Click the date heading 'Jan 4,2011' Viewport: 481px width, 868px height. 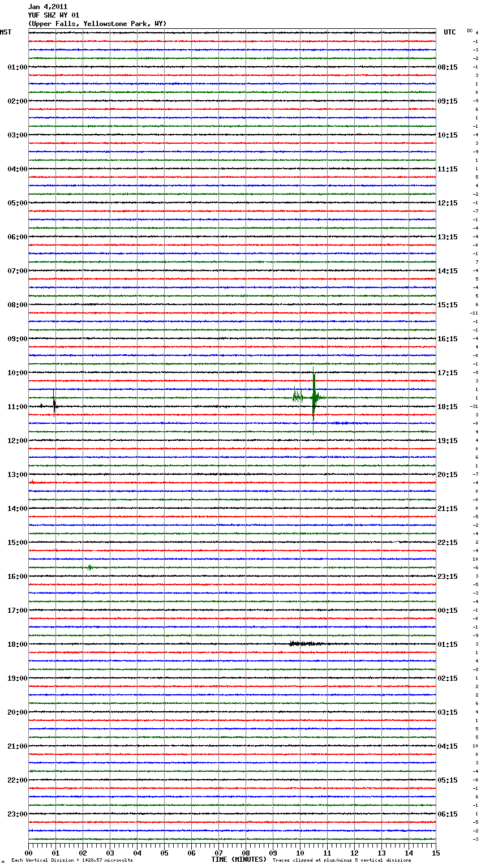click(x=48, y=7)
